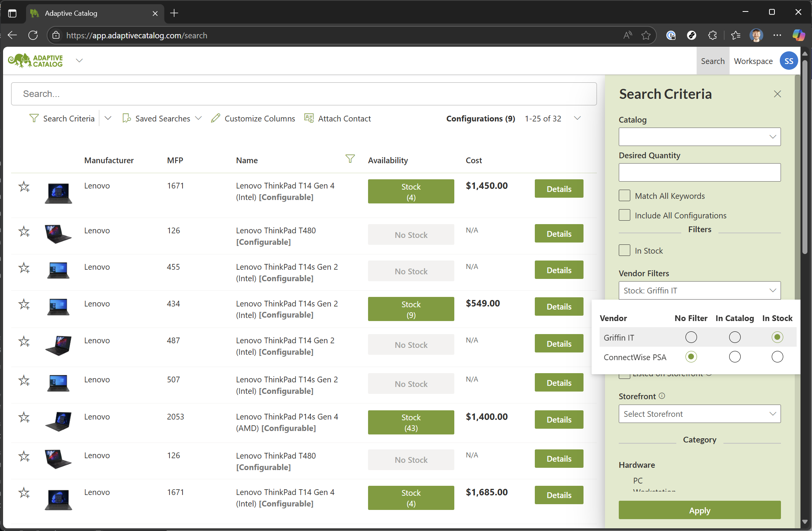Go back with browser back arrow
812x531 pixels.
pos(12,35)
